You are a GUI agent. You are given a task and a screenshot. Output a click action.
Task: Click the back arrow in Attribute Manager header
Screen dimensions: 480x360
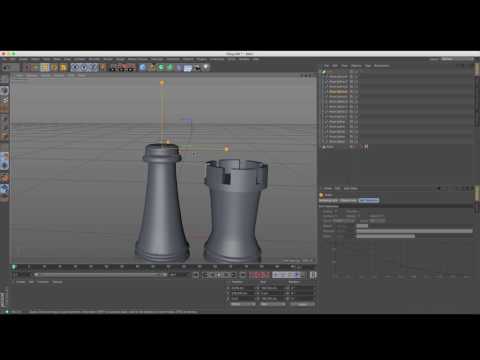point(439,189)
